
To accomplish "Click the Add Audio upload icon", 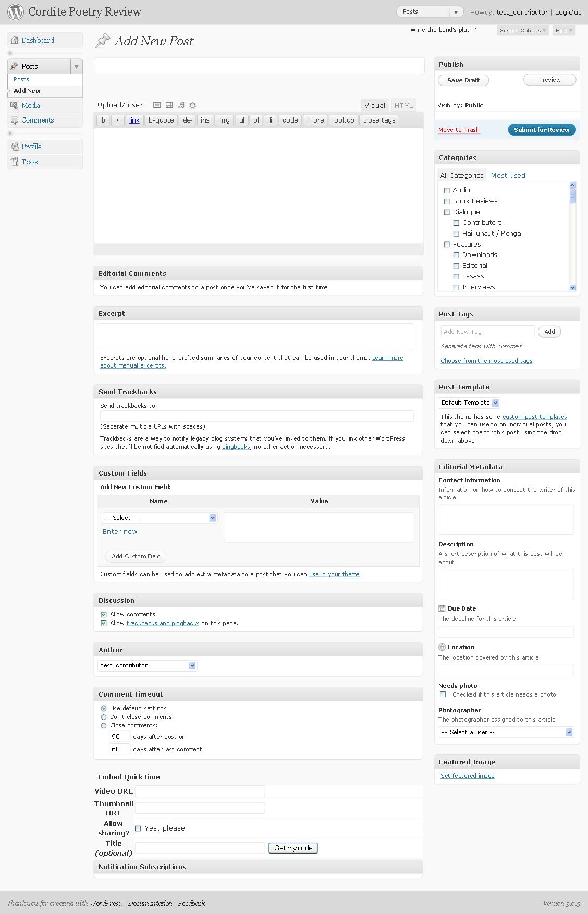I will 181,105.
